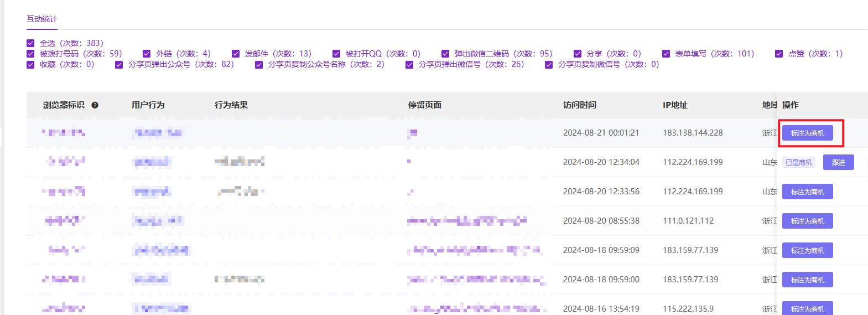The height and width of the screenshot is (315, 868).
Task: Toggle the 表单填写 checkbox
Action: coord(666,54)
